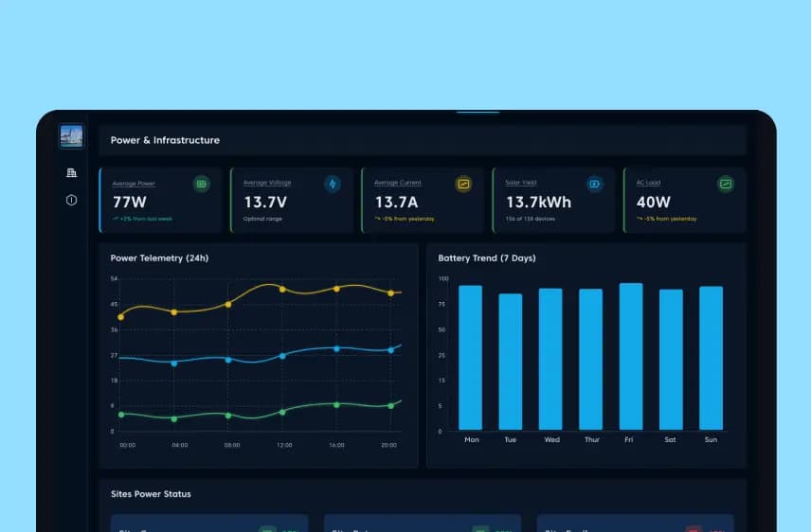This screenshot has width=811, height=532.
Task: Click the yellow chart icon on Average Current card
Action: (x=463, y=184)
